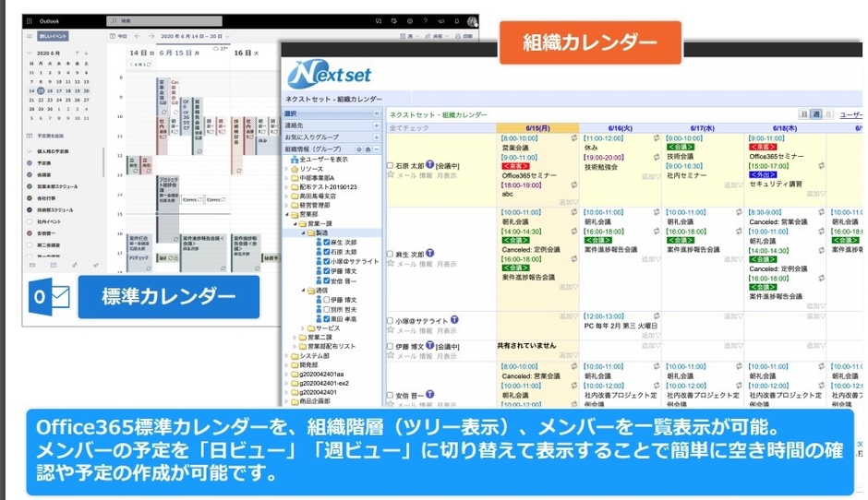This screenshot has height=500, width=868.
Task: Open the Outlook app launcher grid icon
Action: click(30, 21)
